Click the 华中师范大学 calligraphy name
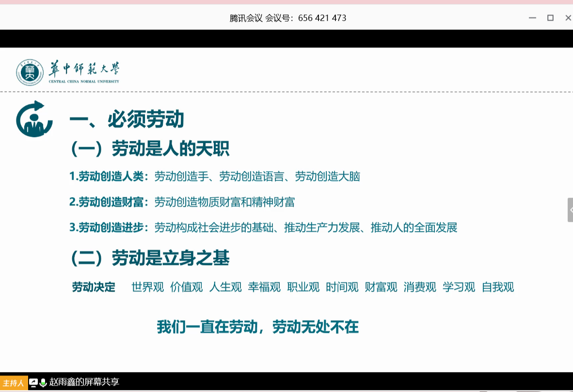Screen dimensions: 573x392 tap(83, 70)
